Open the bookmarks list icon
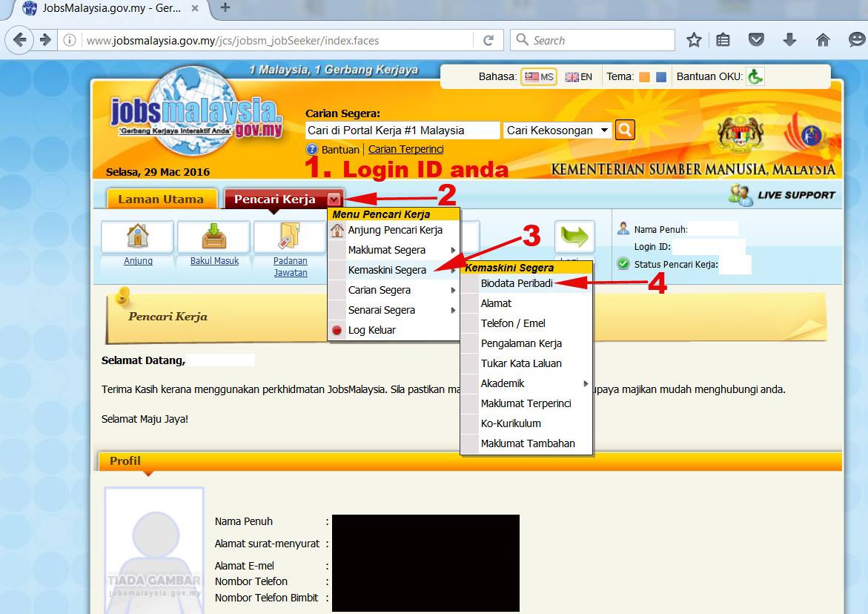This screenshot has width=868, height=614. point(723,40)
